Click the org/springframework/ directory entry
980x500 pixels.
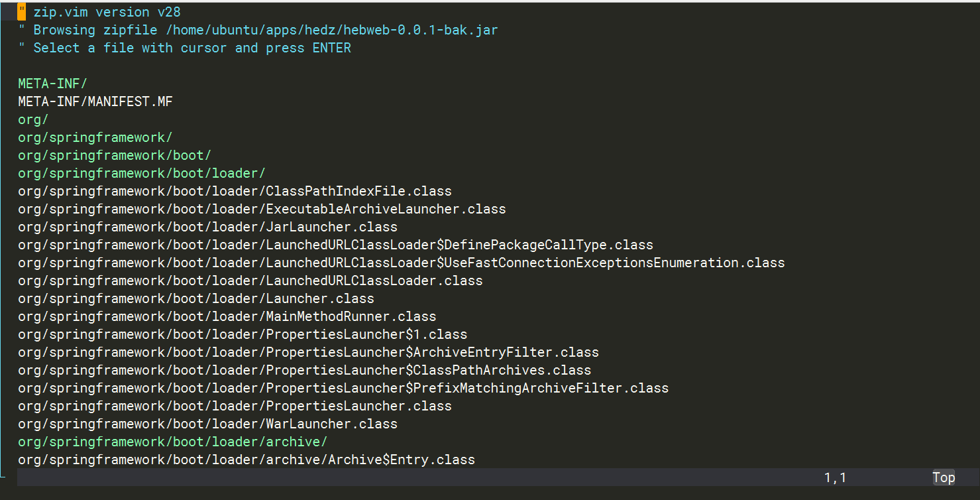click(95, 137)
